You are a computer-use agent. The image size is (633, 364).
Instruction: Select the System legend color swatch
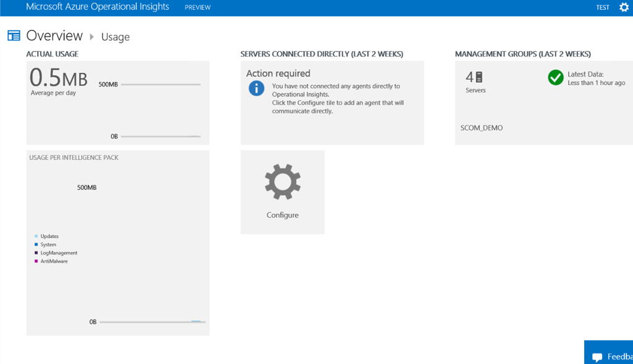36,245
